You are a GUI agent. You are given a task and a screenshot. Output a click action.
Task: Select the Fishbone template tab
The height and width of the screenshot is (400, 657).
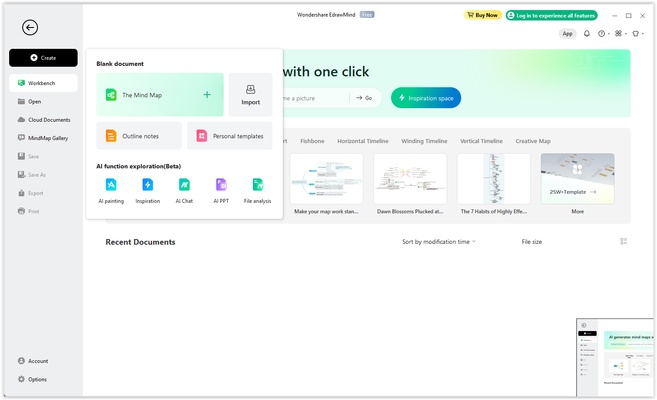[312, 141]
